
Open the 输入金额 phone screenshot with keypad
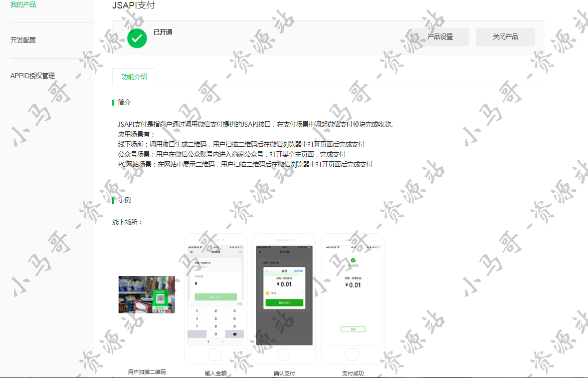tap(216, 298)
